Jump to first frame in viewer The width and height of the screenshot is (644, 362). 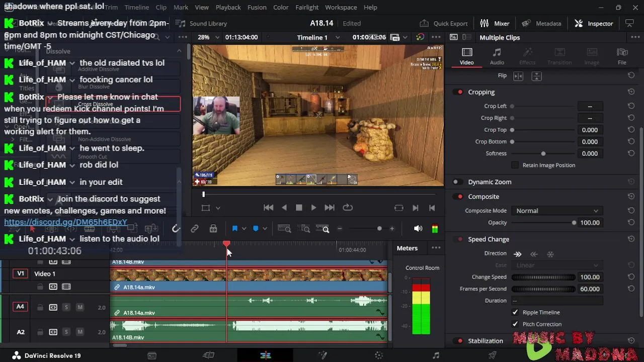pyautogui.click(x=268, y=208)
